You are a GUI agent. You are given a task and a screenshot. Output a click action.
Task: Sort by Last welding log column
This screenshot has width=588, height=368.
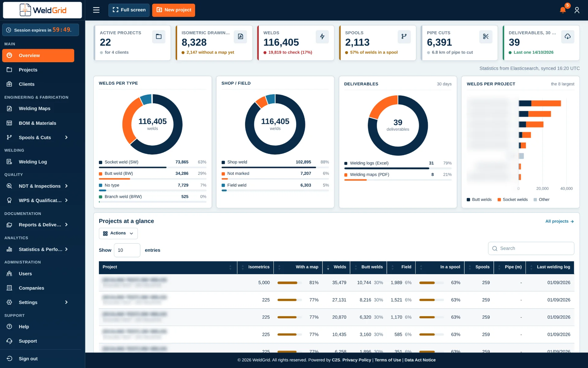550,267
